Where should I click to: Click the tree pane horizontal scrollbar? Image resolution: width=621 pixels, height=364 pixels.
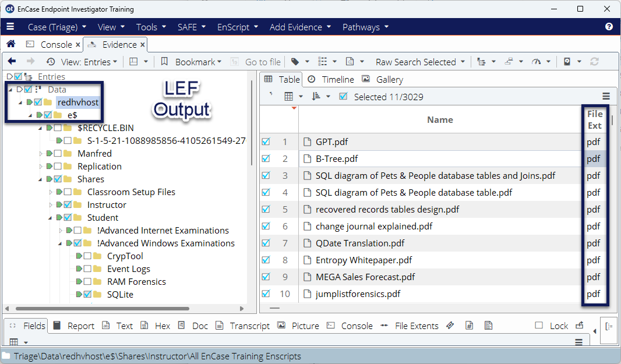point(102,309)
